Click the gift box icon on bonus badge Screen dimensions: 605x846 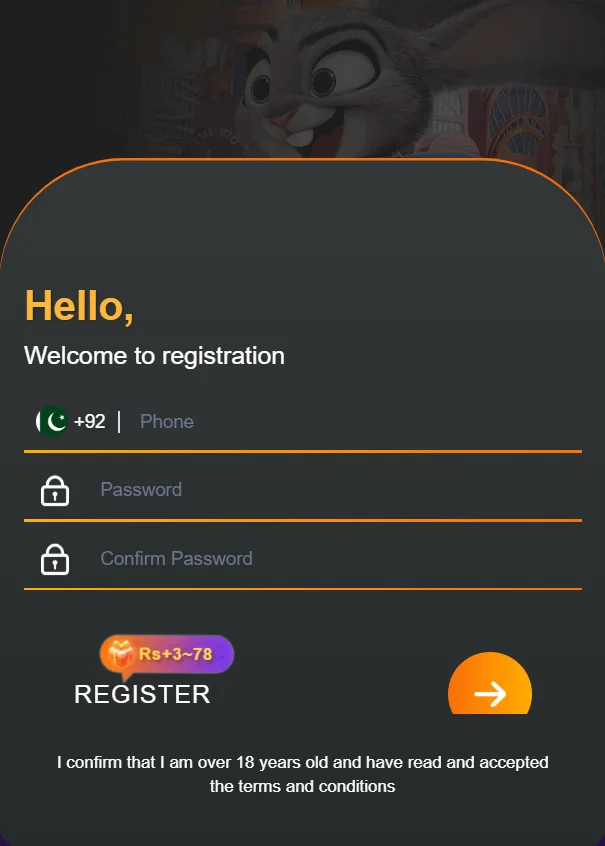[x=120, y=653]
